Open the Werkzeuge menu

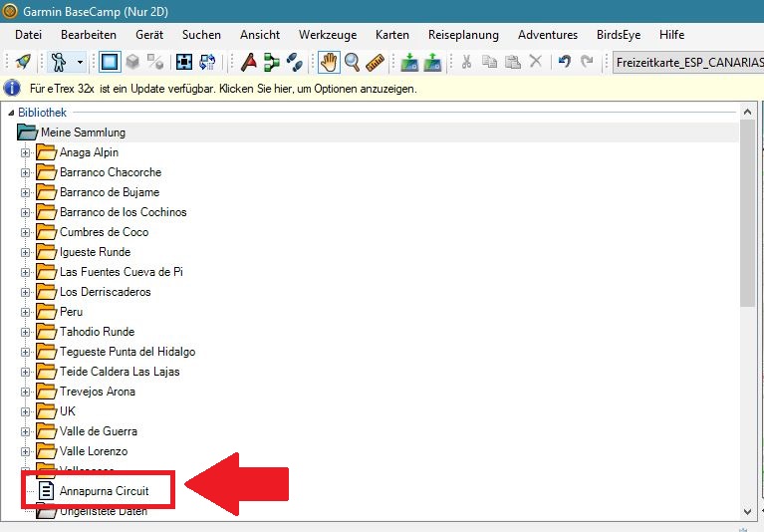tap(328, 35)
